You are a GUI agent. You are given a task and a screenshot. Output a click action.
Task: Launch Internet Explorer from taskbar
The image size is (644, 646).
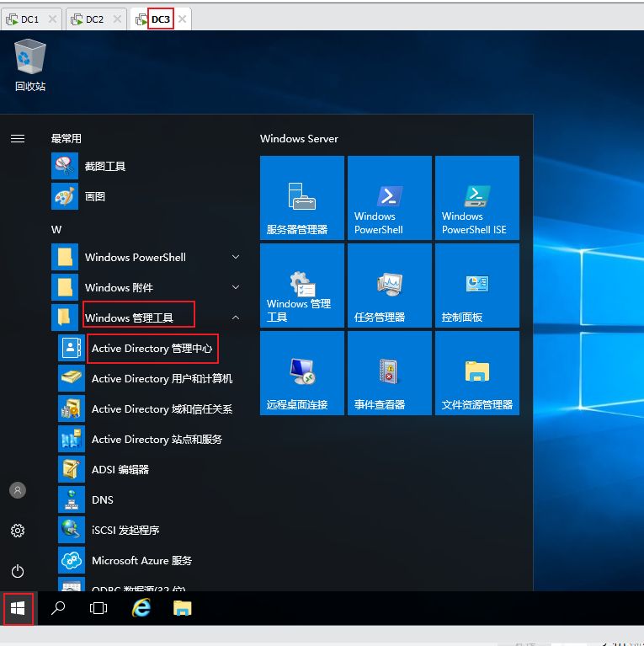tap(141, 608)
